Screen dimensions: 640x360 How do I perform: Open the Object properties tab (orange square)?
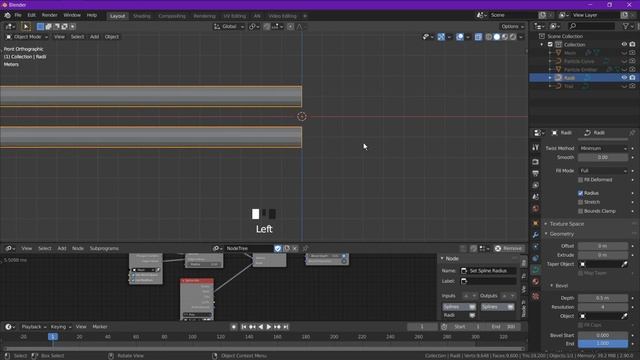[x=536, y=223]
